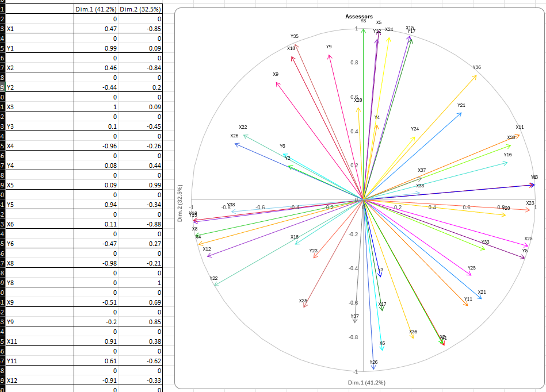Select the Y9 data label in chart

coord(329,47)
